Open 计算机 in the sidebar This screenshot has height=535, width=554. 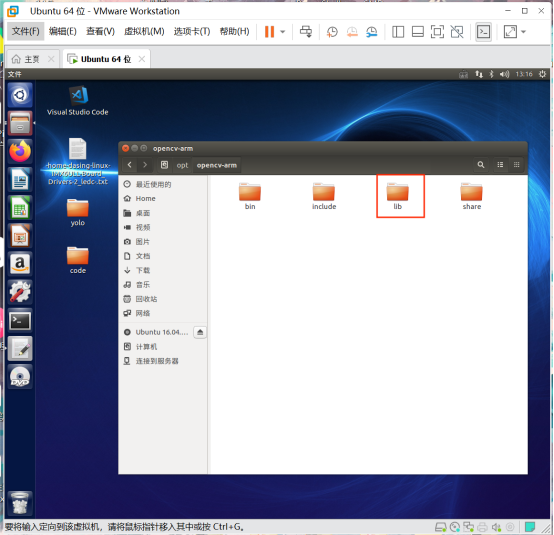click(163, 347)
